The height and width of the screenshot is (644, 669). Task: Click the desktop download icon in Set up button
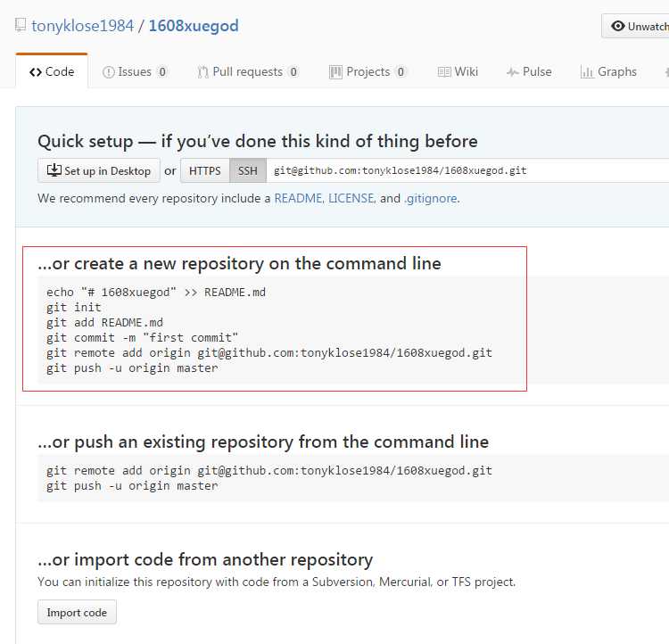[54, 170]
